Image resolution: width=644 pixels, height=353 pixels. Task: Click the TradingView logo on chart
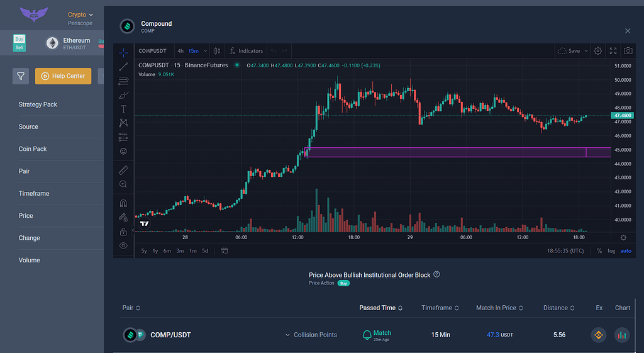click(x=144, y=223)
